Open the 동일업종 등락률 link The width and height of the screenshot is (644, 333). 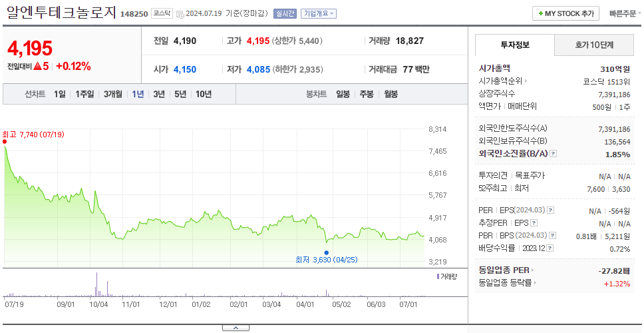[505, 283]
